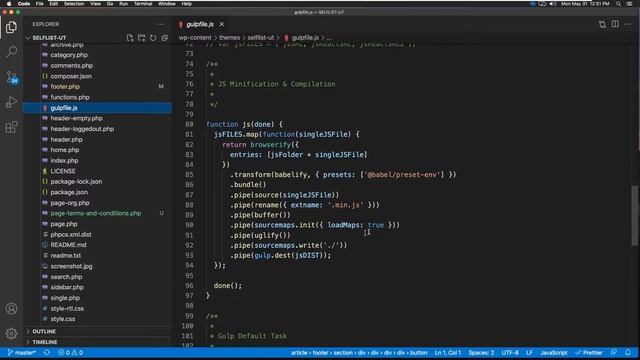Screen dimensions: 640x360
Task: Change language mode JavaScript
Action: tap(553, 352)
